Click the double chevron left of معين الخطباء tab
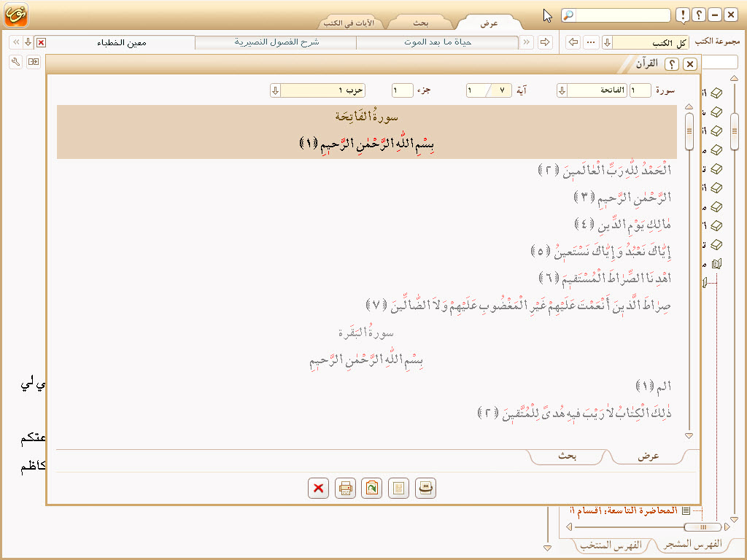 (16, 42)
